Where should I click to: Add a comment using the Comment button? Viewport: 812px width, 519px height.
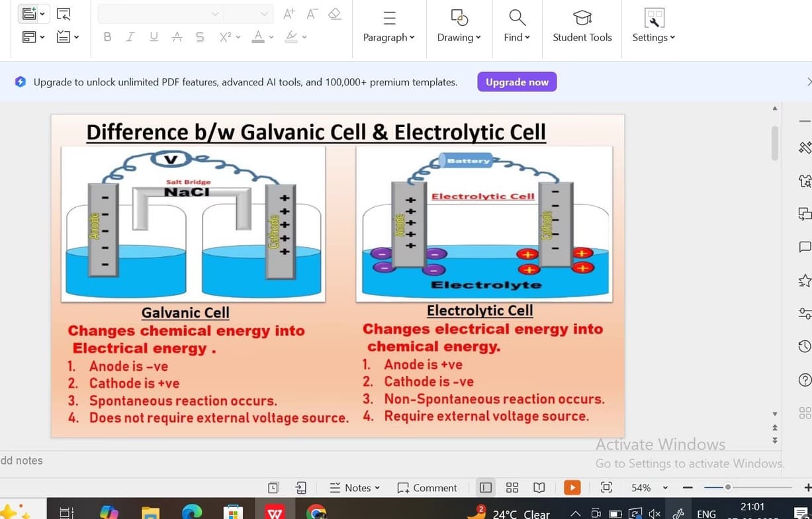(x=427, y=488)
